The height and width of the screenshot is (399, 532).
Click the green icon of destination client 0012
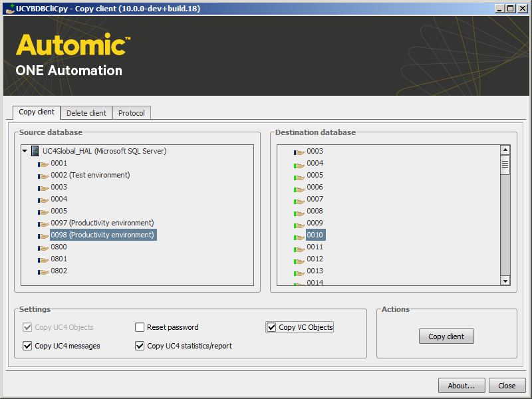tap(299, 260)
